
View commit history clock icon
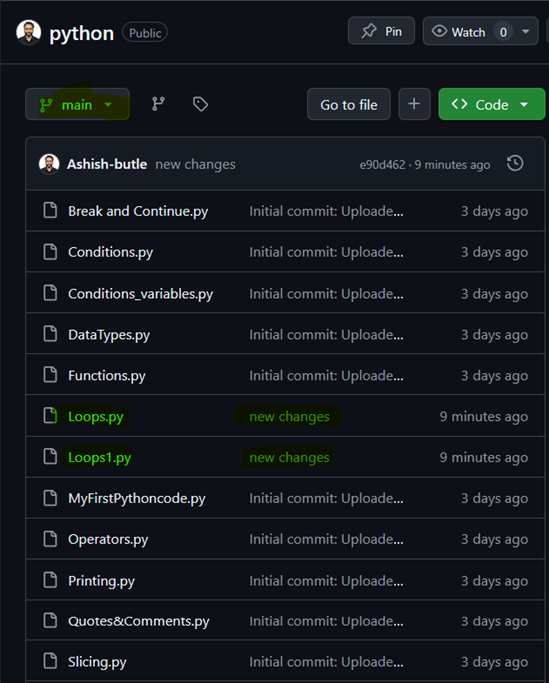coord(515,163)
